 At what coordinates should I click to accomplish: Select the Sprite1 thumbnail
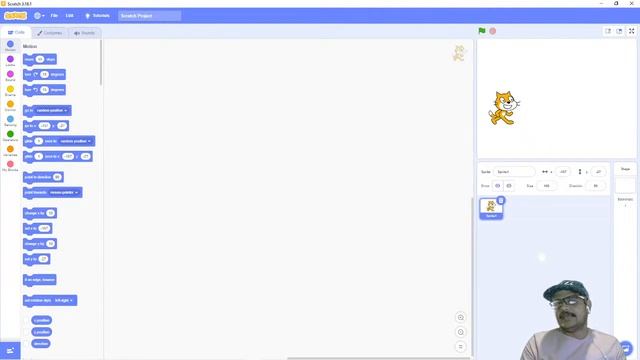coord(491,209)
